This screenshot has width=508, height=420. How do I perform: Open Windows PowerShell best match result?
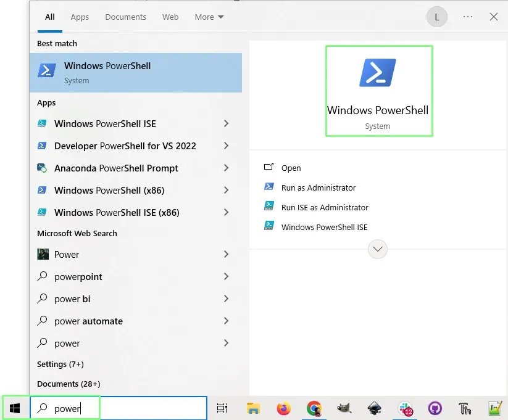[135, 73]
